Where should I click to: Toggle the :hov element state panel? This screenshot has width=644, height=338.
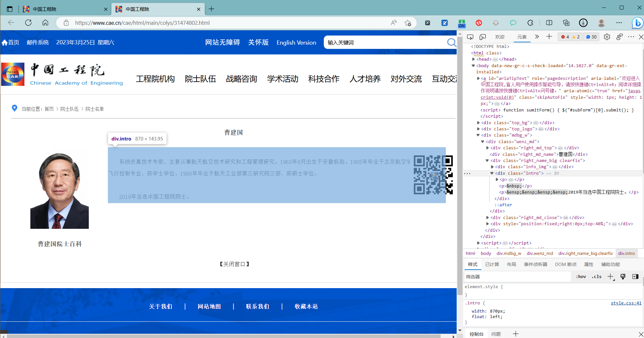(x=581, y=276)
